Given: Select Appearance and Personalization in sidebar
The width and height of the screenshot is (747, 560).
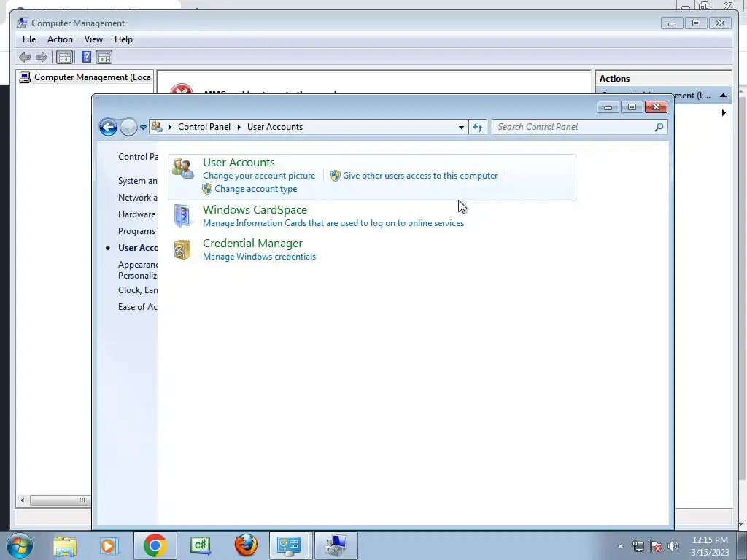Looking at the screenshot, I should [x=138, y=270].
